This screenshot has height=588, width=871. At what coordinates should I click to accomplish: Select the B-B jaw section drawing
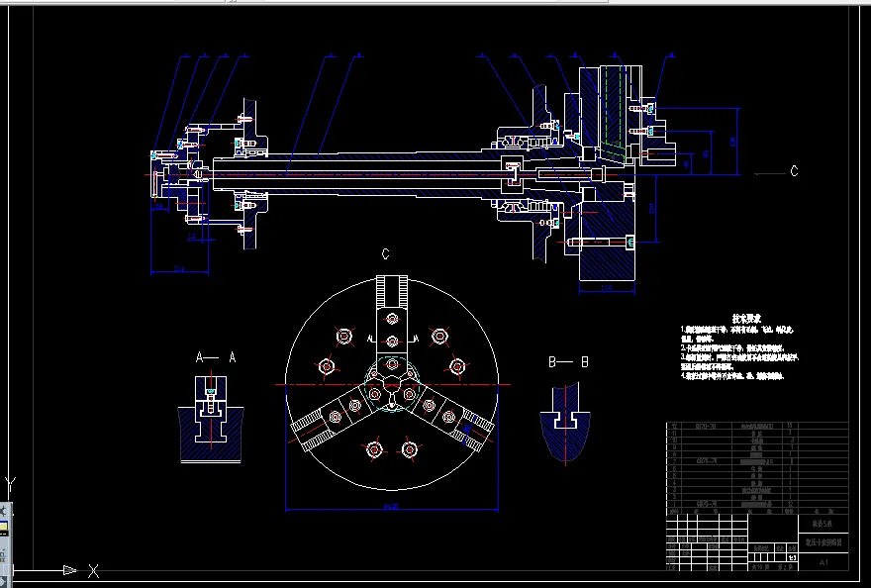565,423
